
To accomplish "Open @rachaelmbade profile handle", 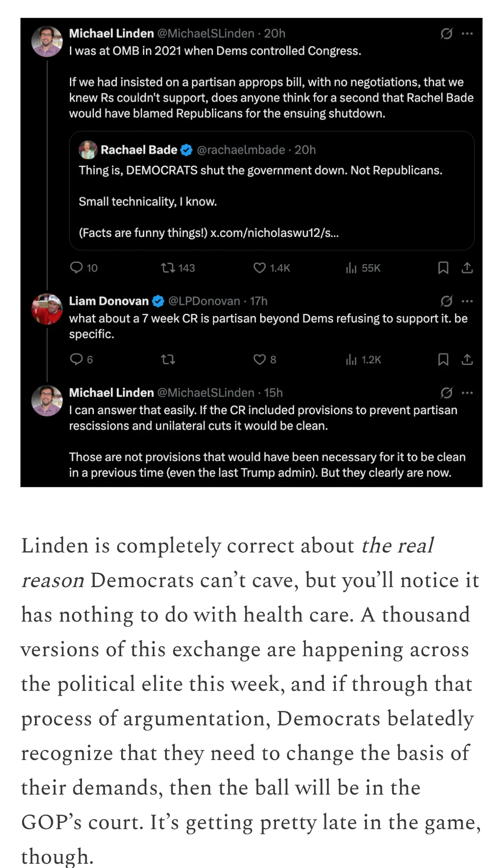I will pyautogui.click(x=241, y=150).
